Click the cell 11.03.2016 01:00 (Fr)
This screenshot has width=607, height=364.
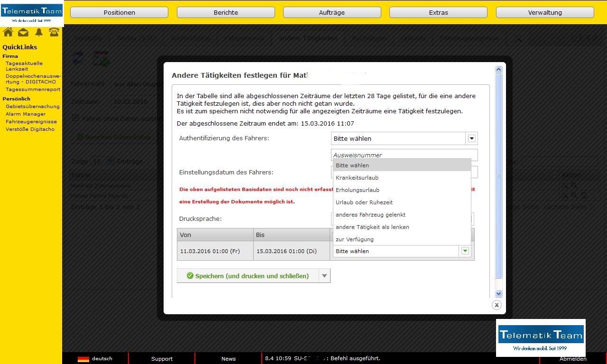[x=215, y=251]
